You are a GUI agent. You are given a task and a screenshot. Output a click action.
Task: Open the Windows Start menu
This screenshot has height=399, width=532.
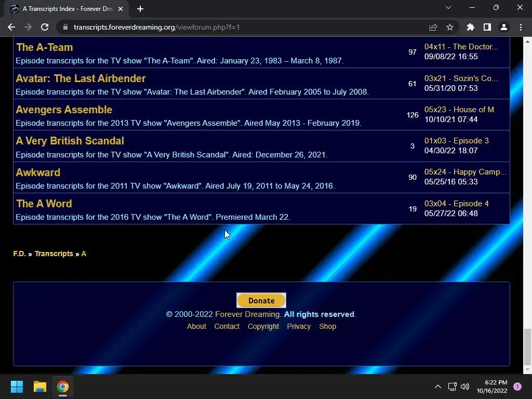coord(17,387)
